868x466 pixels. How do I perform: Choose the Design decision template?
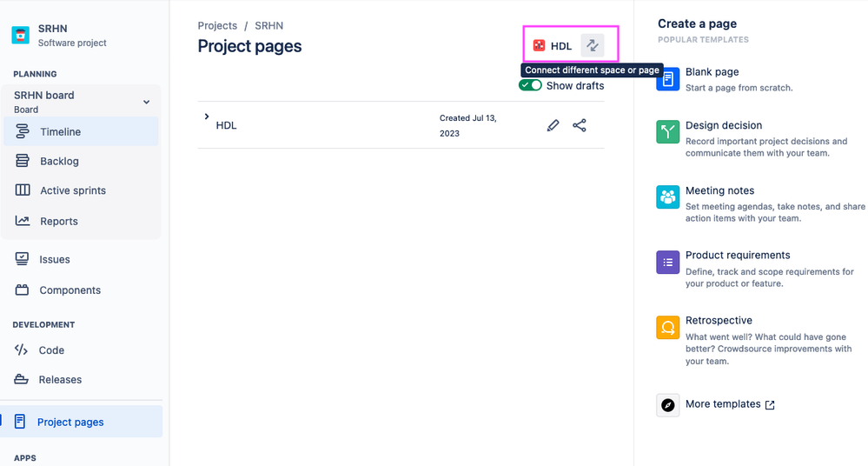click(724, 125)
